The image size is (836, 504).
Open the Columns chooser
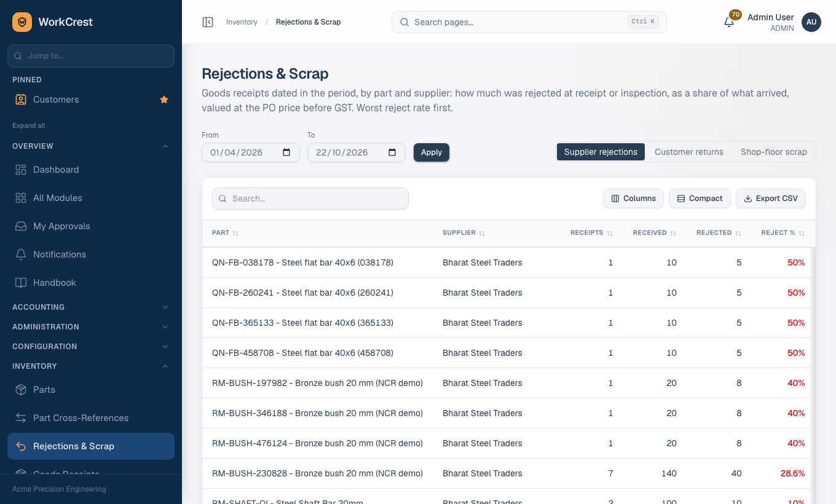pyautogui.click(x=633, y=199)
